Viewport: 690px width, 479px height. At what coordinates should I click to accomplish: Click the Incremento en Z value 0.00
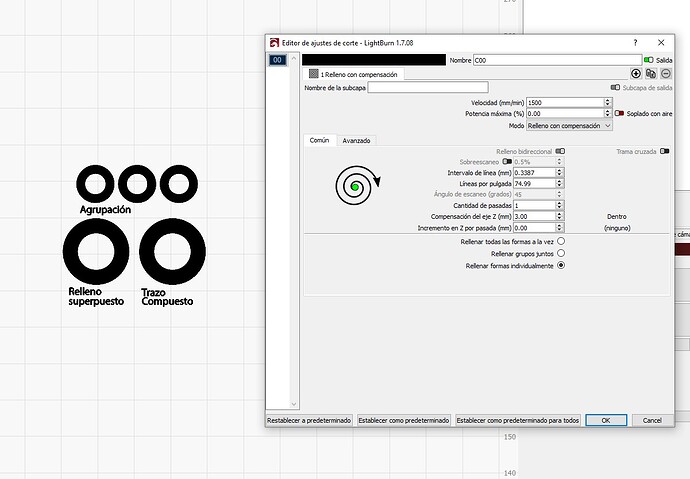point(535,228)
